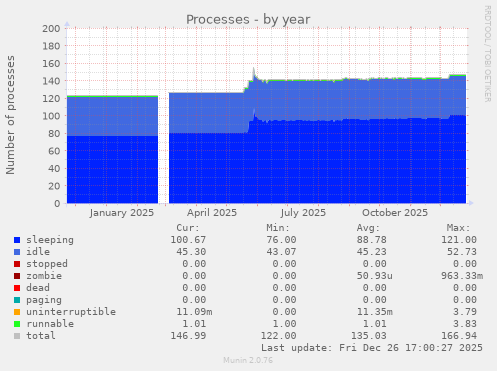Click the 'Number of processes' axis label

10,115
